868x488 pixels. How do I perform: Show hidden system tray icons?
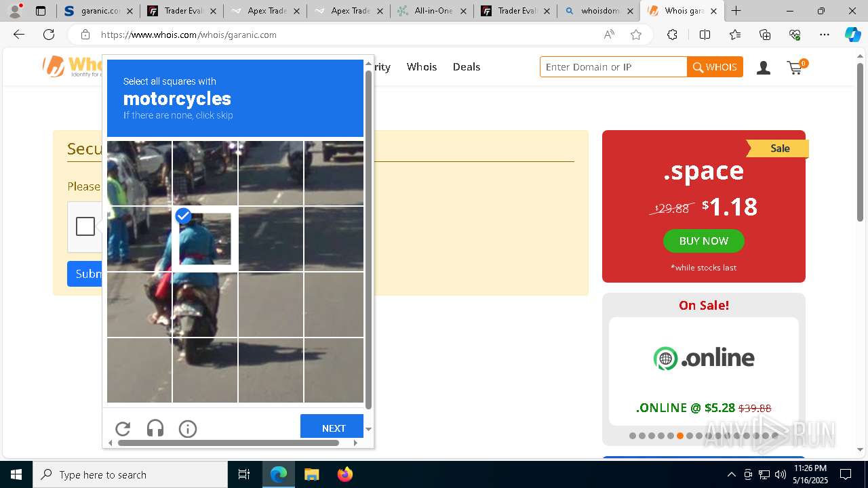click(731, 474)
